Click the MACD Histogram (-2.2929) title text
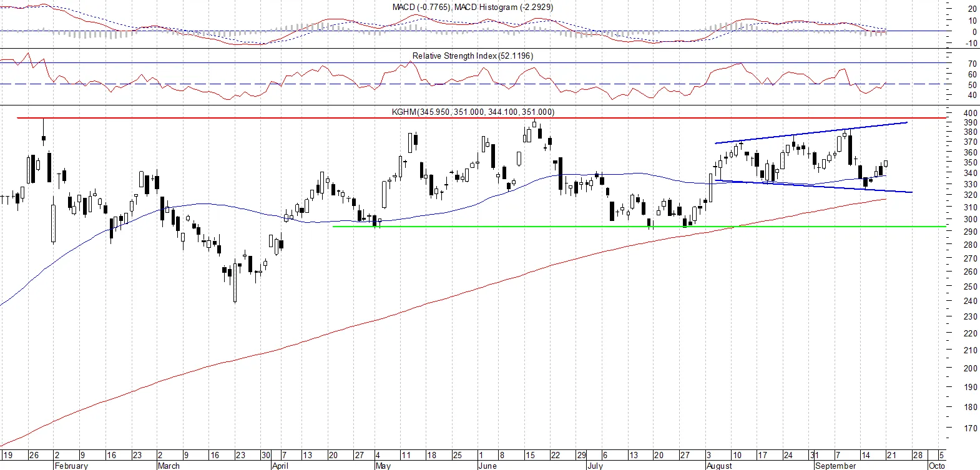The height and width of the screenshot is (470, 980). pyautogui.click(x=504, y=7)
